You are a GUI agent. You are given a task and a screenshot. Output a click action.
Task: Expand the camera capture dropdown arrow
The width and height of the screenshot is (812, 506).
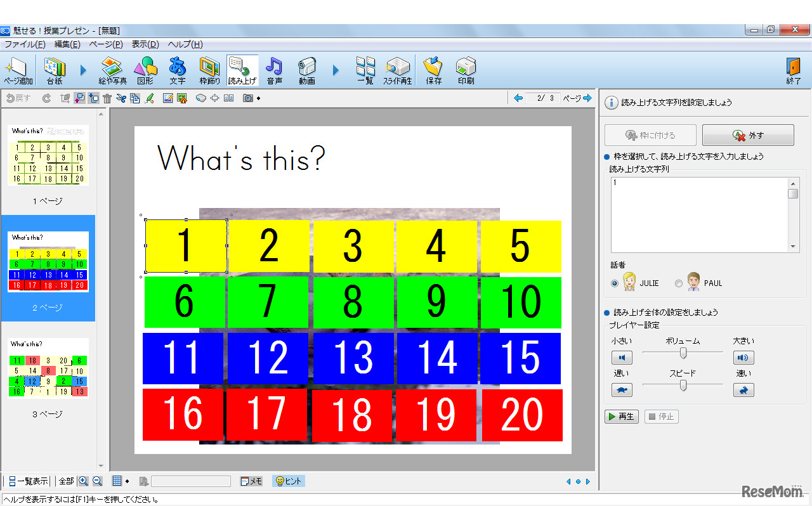pyautogui.click(x=259, y=98)
